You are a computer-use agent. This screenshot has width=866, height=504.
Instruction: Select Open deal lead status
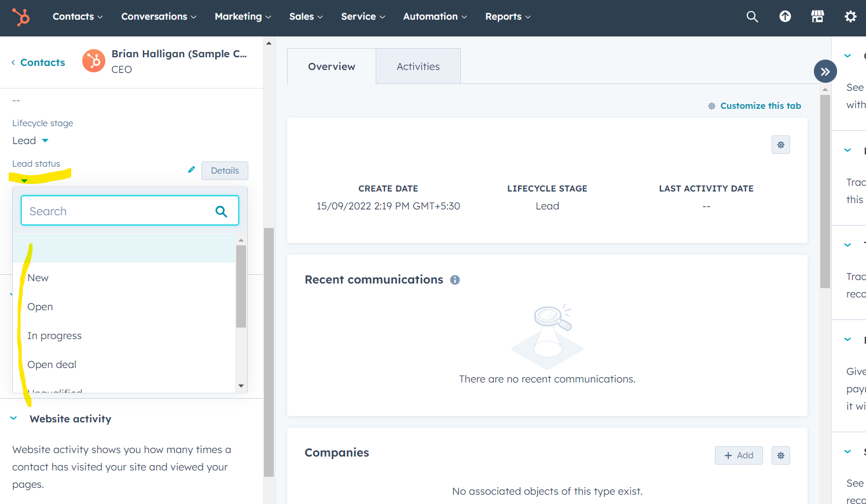tap(124, 365)
